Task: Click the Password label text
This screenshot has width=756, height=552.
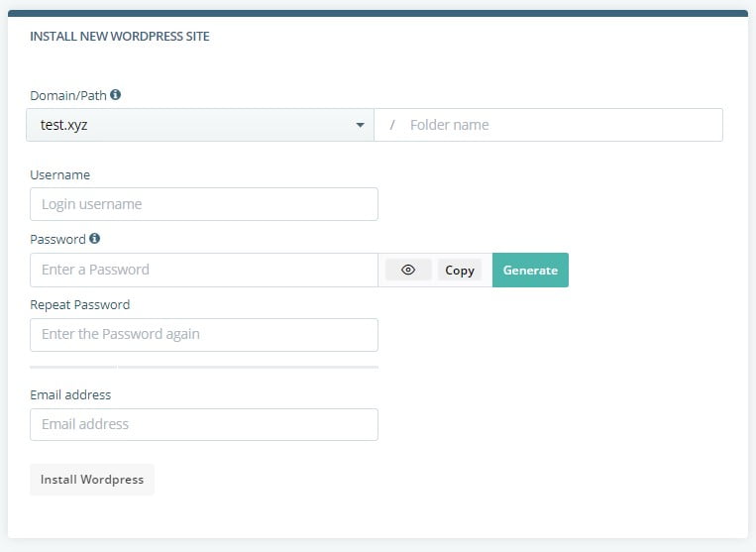Action: (57, 239)
